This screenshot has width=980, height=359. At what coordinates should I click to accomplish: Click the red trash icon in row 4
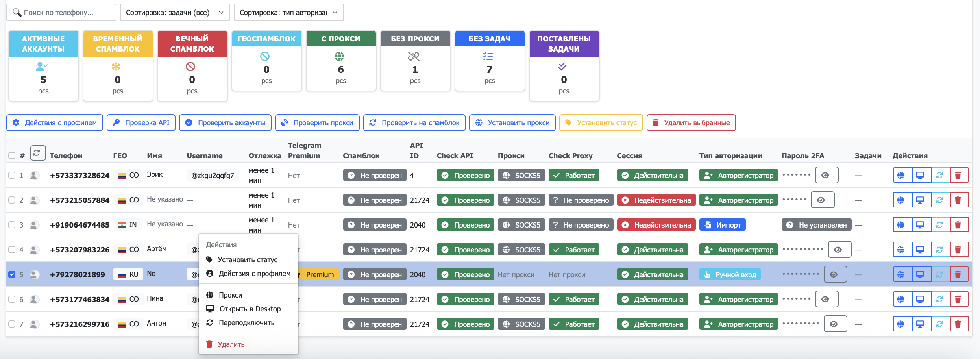coord(958,250)
